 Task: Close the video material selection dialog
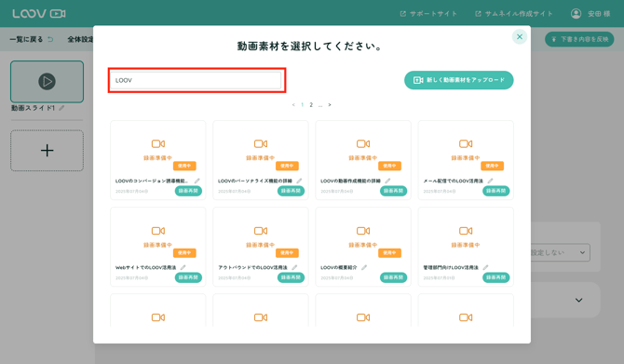tap(520, 36)
